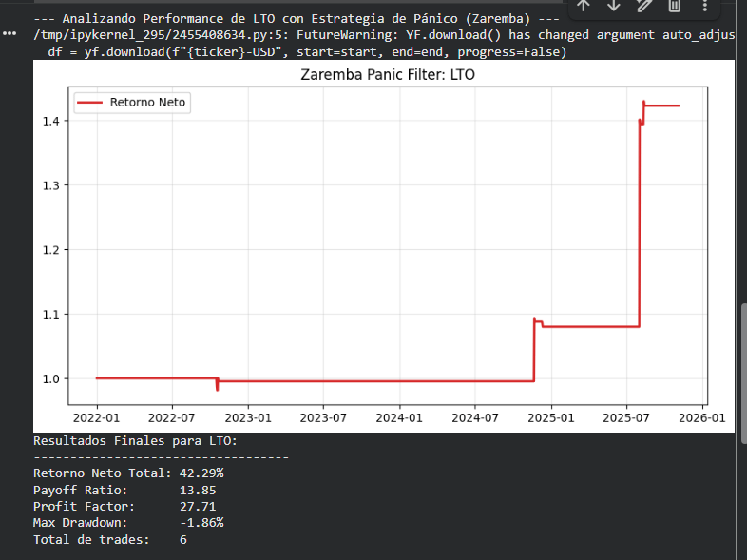Open the cell's more options menu
The image size is (747, 560).
click(x=704, y=6)
